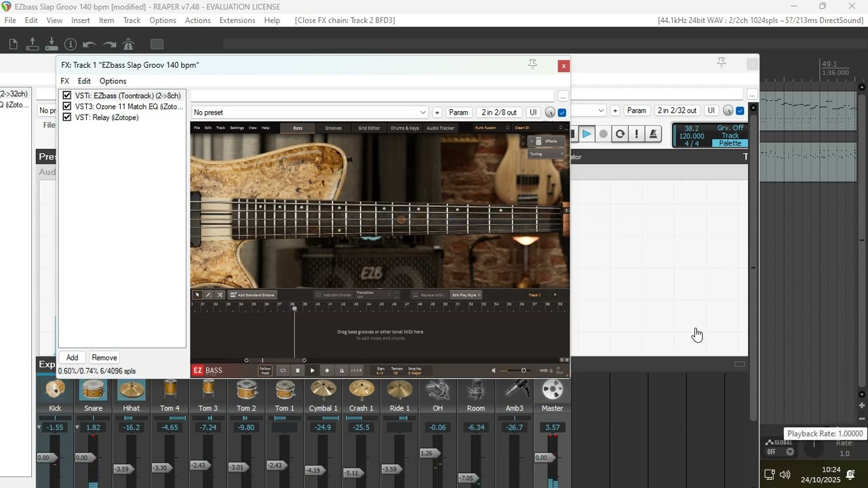Image resolution: width=868 pixels, height=488 pixels.
Task: Toggle bypass checkbox in the background FX window
Action: pyautogui.click(x=740, y=111)
